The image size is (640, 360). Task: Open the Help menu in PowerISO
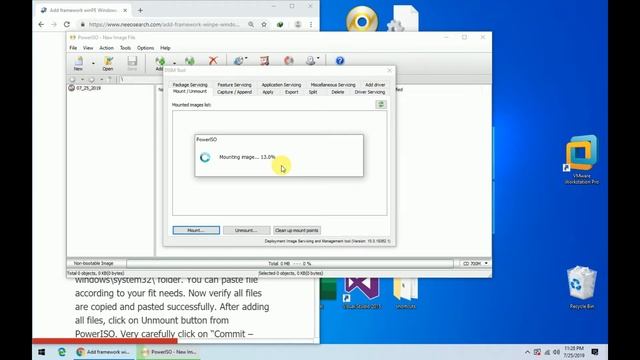(165, 48)
